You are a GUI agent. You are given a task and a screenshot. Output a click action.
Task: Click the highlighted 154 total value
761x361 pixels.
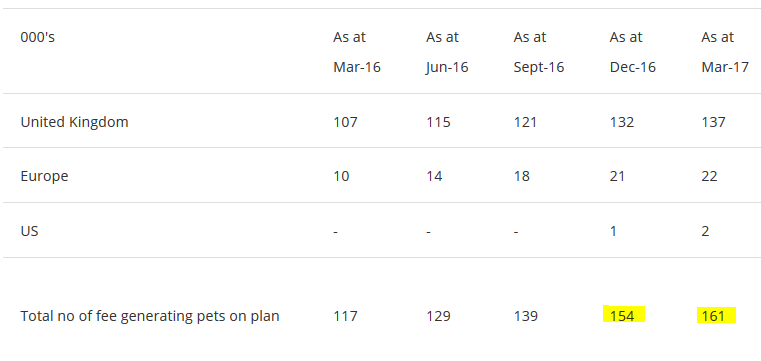(x=622, y=316)
